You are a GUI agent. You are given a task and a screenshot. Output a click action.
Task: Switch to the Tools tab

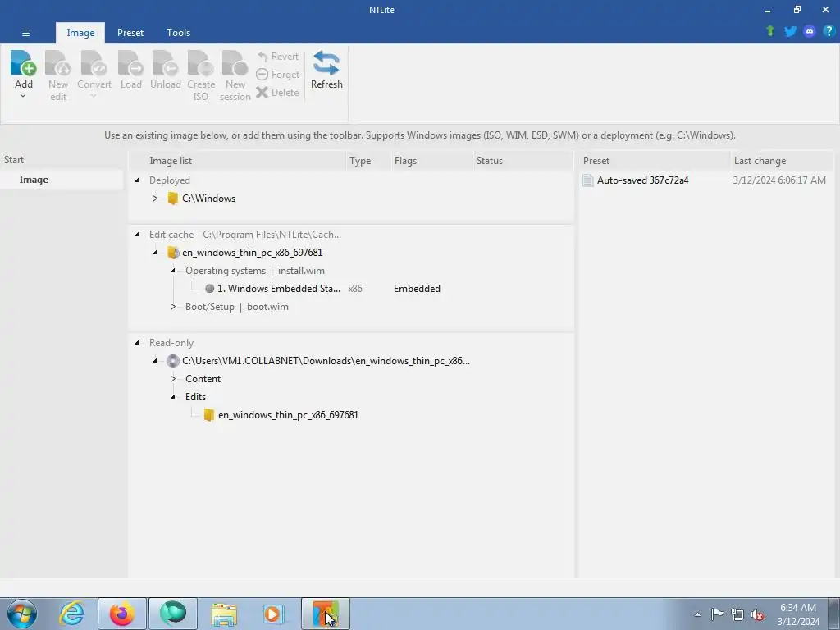(178, 33)
